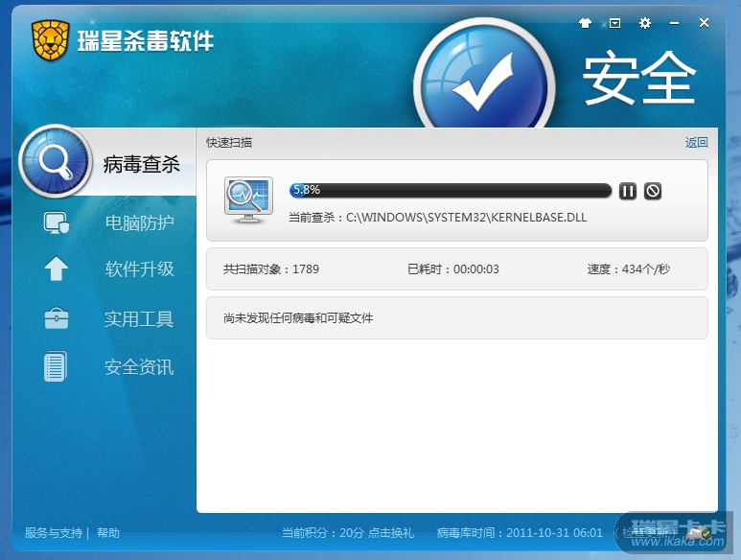741x560 pixels.
Task: Click the 安全 status text
Action: coord(639,78)
